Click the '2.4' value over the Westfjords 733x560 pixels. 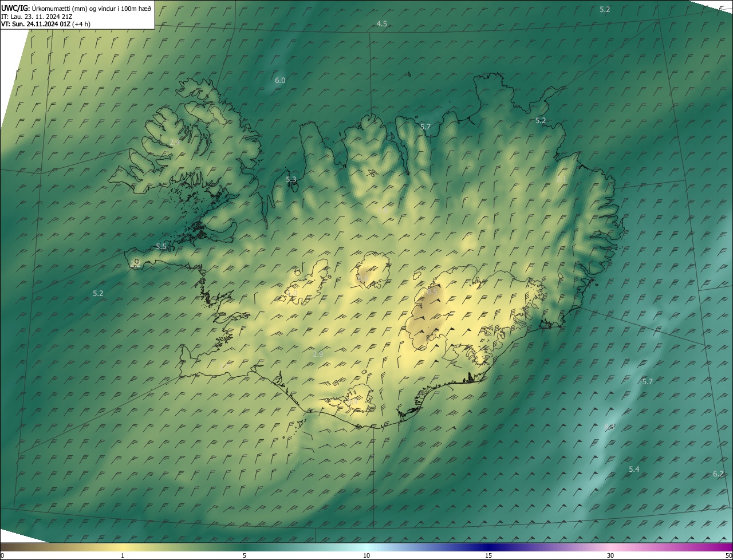174,142
